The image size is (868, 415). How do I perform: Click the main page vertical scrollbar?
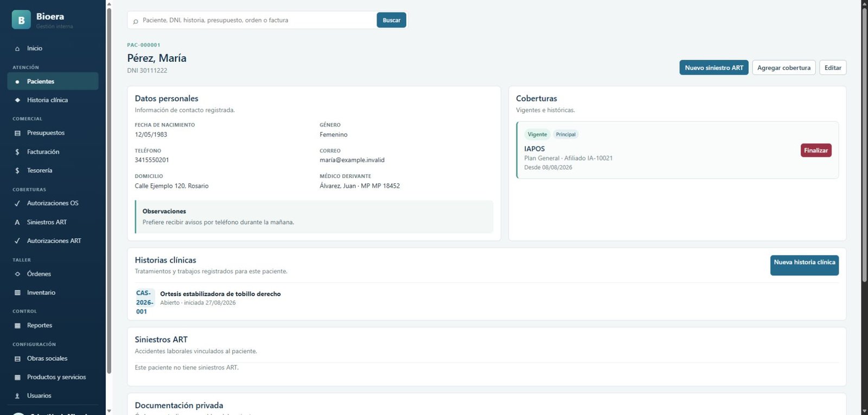865,144
